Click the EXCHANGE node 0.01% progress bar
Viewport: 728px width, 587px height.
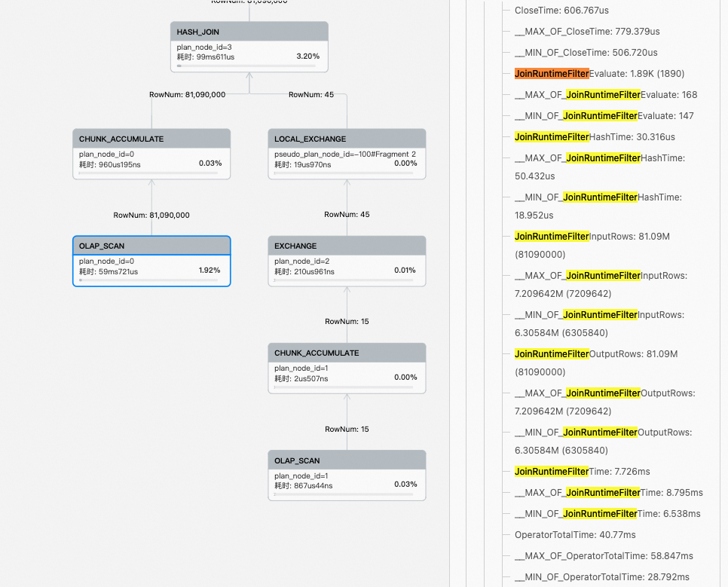(x=344, y=280)
